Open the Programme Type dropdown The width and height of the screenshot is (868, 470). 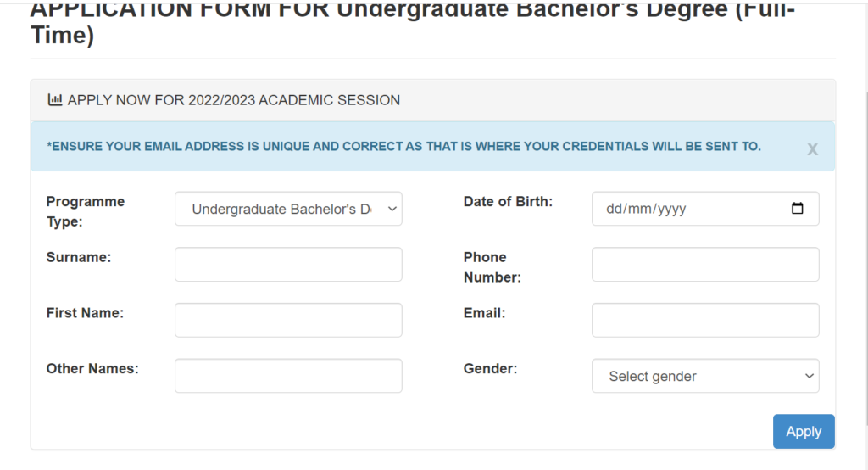tap(288, 209)
